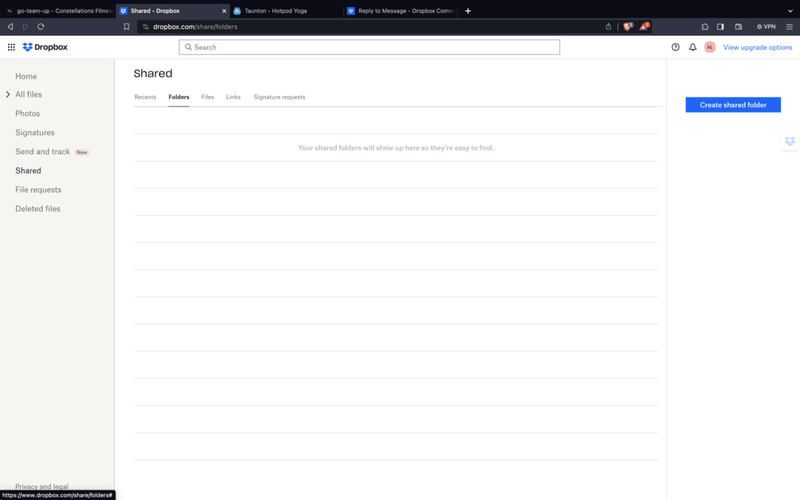Click the Shared page heading
800x500 pixels.
coord(153,73)
